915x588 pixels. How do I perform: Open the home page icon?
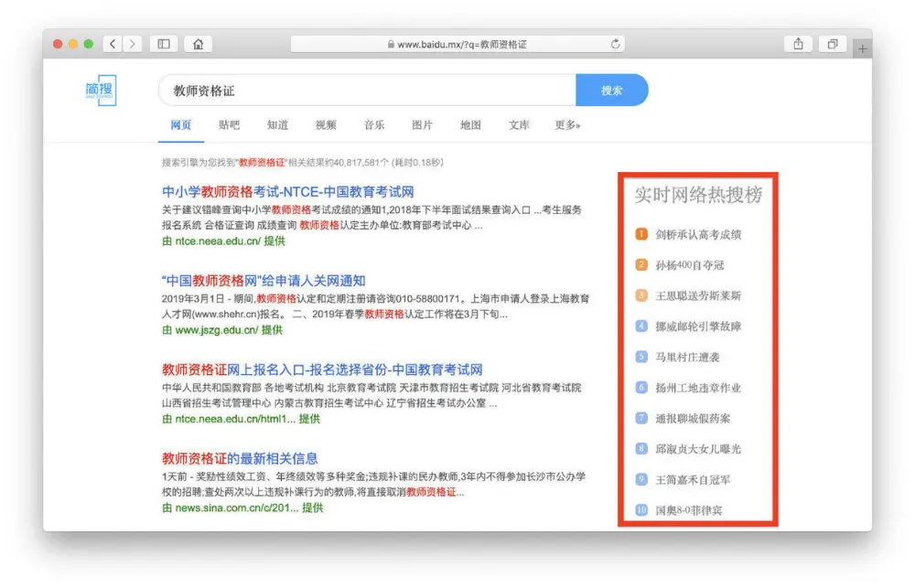pyautogui.click(x=199, y=44)
